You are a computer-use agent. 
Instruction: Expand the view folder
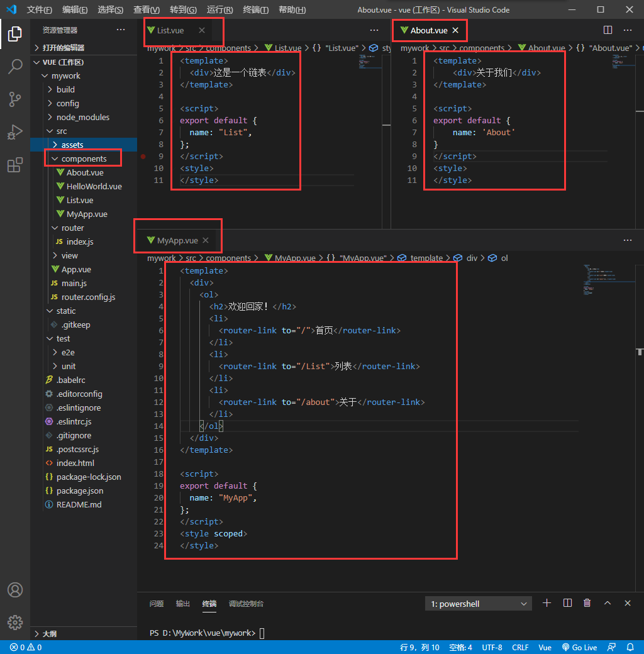84,255
